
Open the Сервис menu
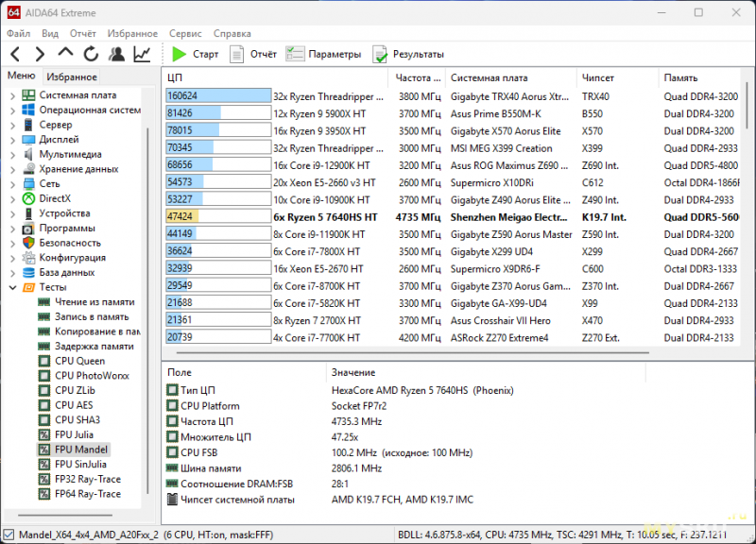click(x=185, y=33)
